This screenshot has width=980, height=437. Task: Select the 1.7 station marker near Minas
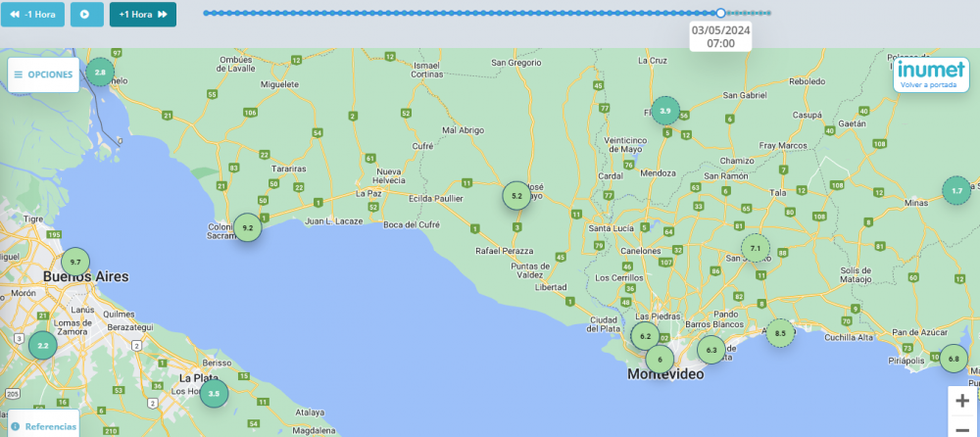click(956, 190)
